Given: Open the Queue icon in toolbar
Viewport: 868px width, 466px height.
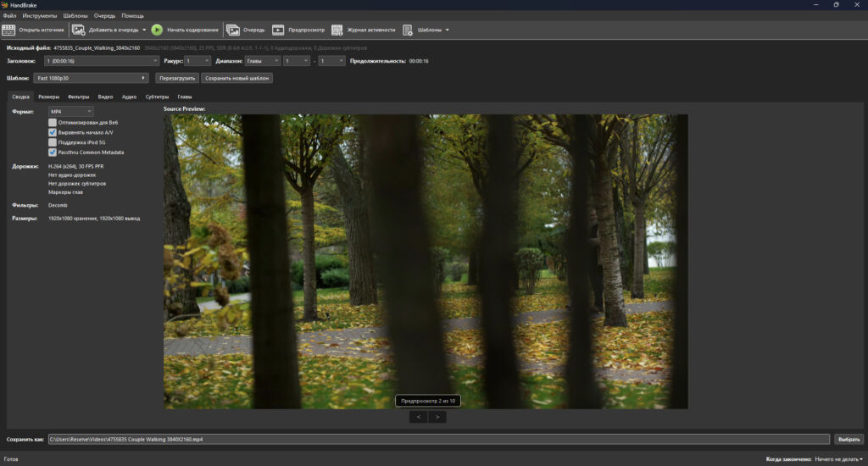Looking at the screenshot, I should point(233,30).
